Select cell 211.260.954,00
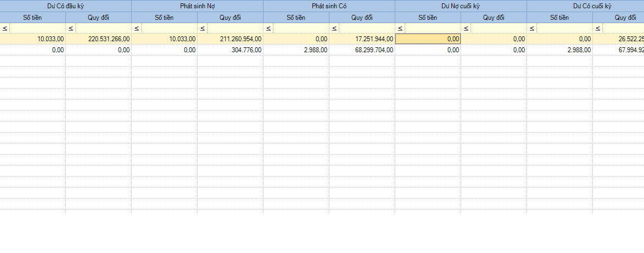Viewport: 644px width, 253px height. point(231,39)
